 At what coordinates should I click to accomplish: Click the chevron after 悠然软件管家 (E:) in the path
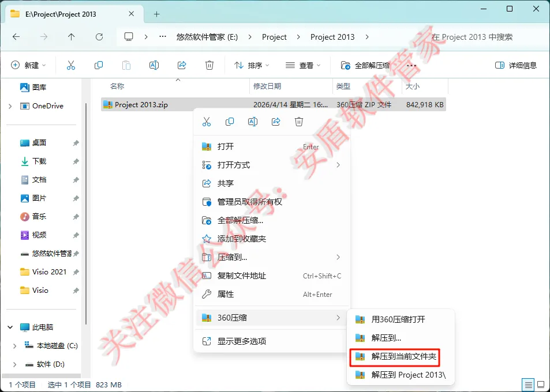250,37
